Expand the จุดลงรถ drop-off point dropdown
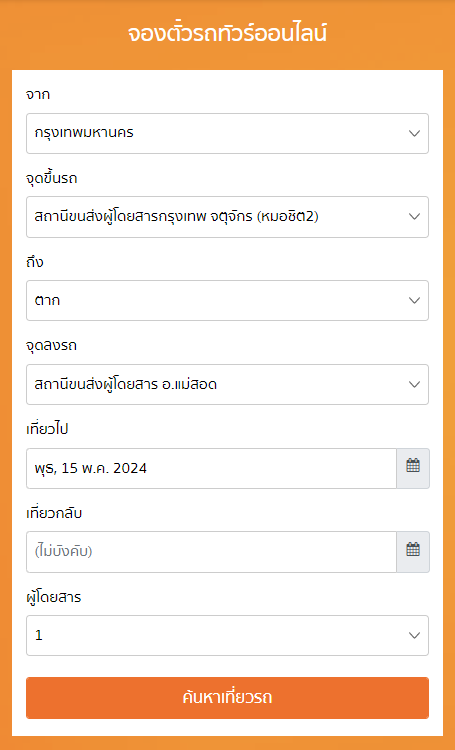The height and width of the screenshot is (750, 455). coord(227,385)
